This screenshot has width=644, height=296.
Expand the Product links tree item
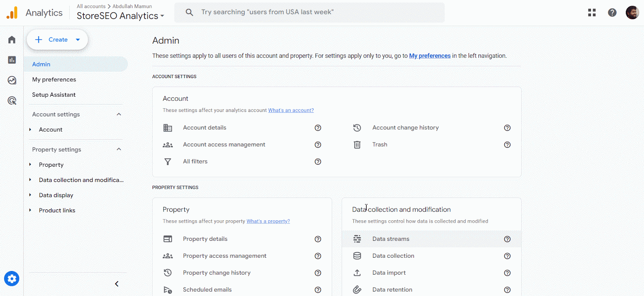[x=30, y=210]
